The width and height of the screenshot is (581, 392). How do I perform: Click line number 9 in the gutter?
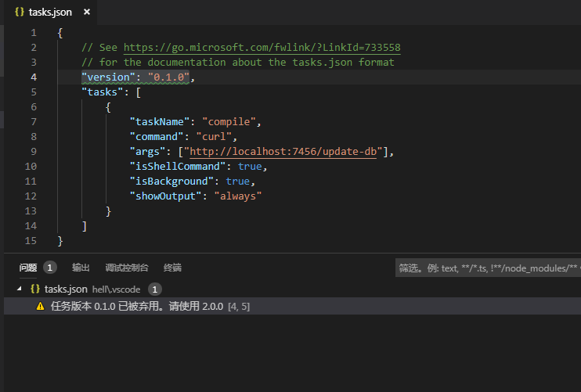coord(34,152)
